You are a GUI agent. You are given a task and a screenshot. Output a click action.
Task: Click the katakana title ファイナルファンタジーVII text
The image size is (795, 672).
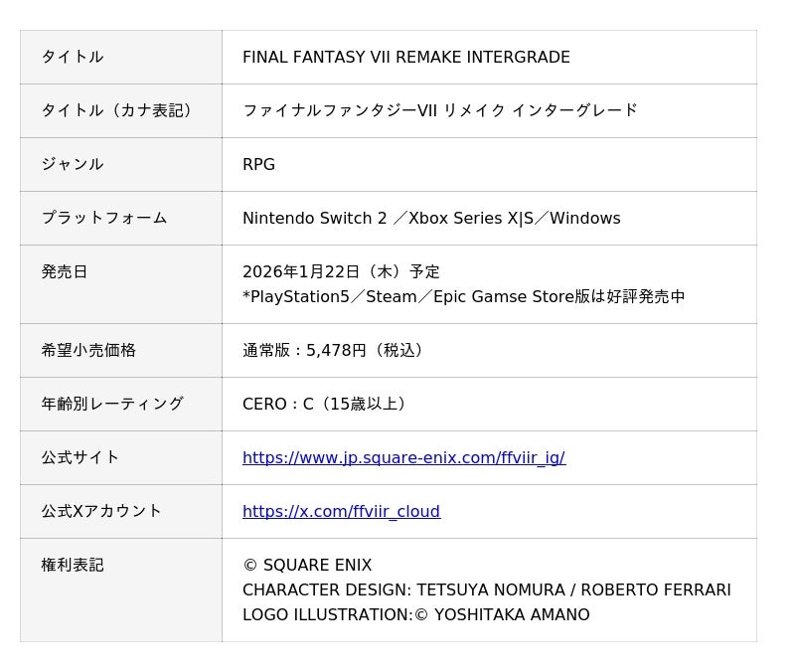(x=439, y=111)
